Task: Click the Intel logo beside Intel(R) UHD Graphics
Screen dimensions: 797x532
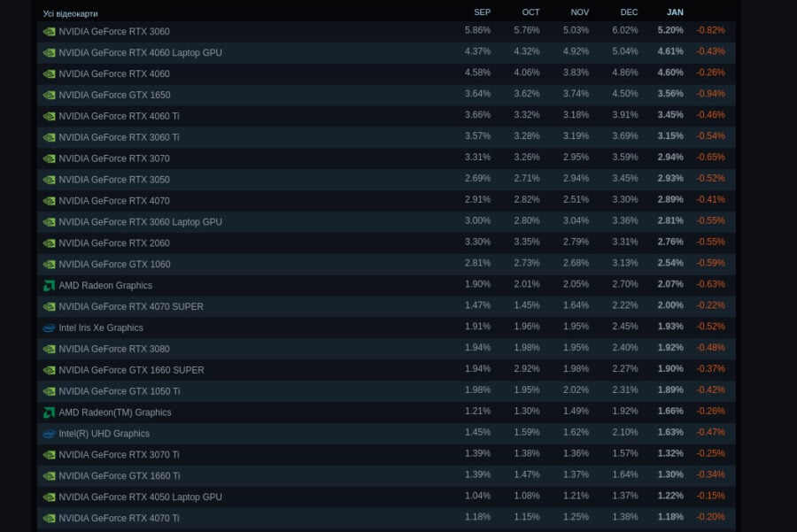Action: click(x=50, y=434)
